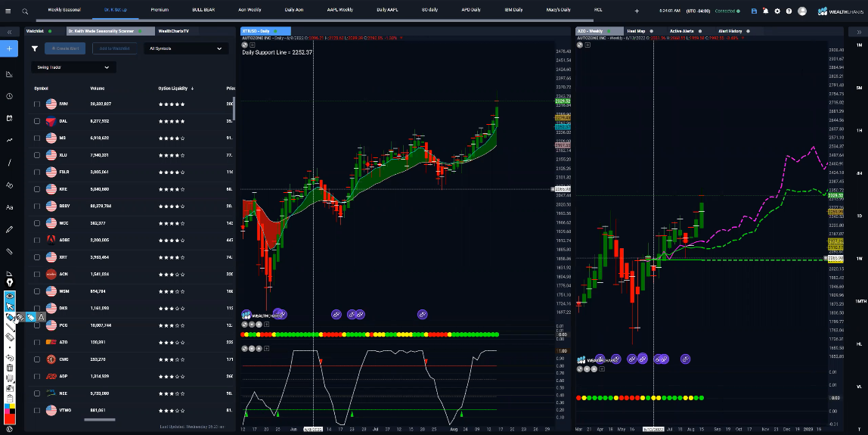Add a new workspace tab with plus
The height and width of the screenshot is (435, 868).
(x=637, y=11)
